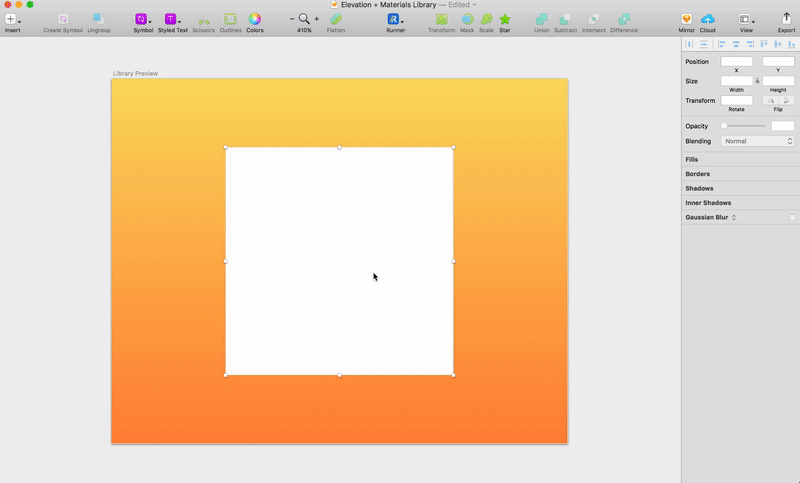This screenshot has width=800, height=483.
Task: Open the Symbol toolbar dropdown
Action: point(143,20)
